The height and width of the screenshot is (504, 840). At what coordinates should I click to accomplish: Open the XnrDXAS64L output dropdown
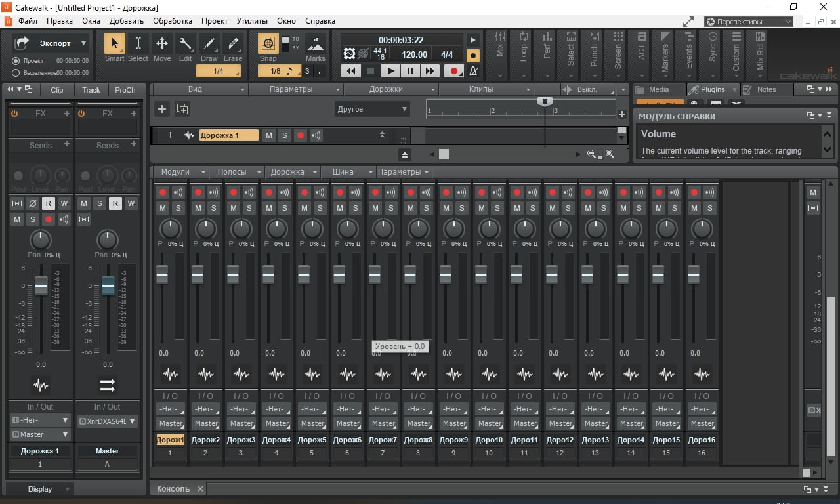pyautogui.click(x=107, y=421)
